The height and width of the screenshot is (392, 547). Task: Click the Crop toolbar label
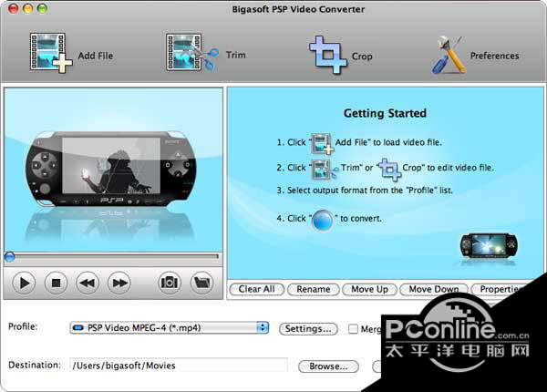coord(362,57)
